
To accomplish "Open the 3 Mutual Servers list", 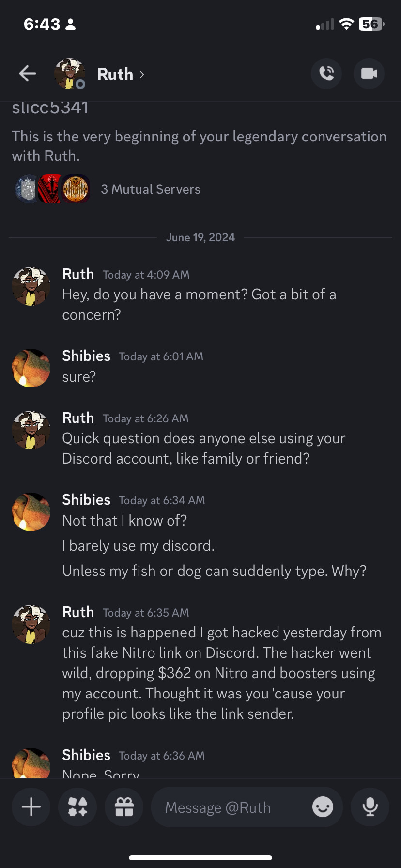I will pos(150,189).
